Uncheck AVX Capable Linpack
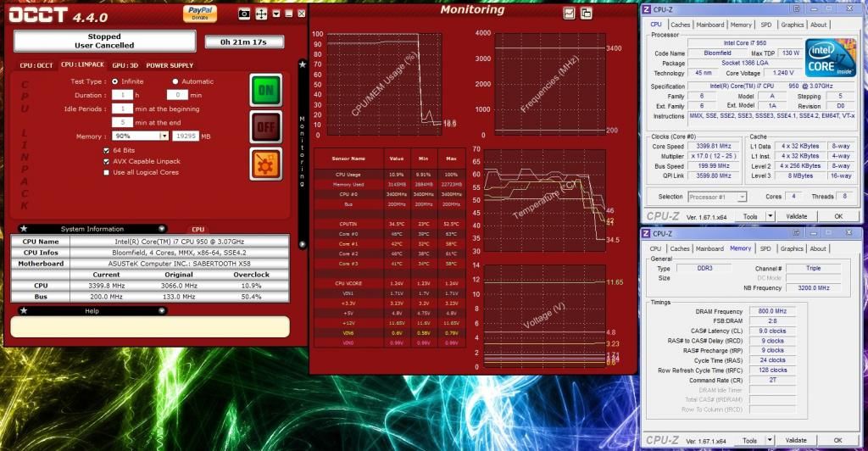The image size is (868, 451). (x=106, y=162)
